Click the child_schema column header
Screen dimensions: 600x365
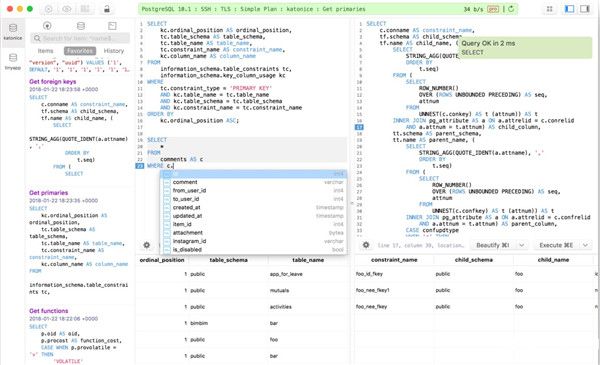[474, 260]
